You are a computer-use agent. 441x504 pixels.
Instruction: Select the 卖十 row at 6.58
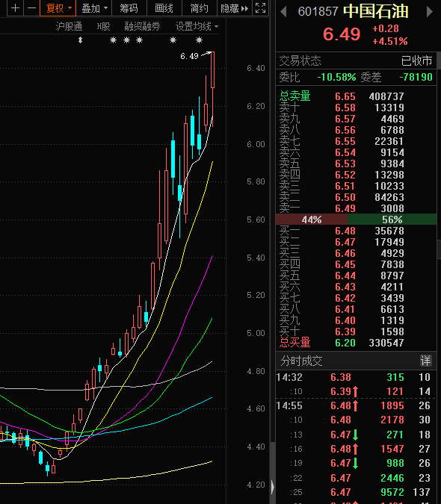[356, 108]
